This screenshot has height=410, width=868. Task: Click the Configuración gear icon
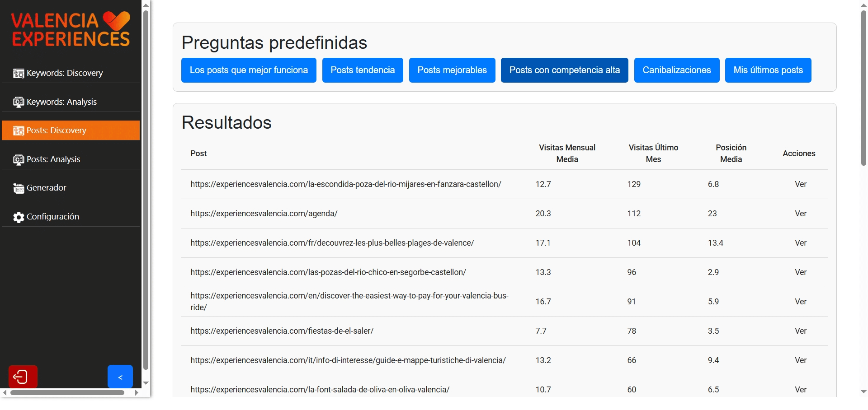point(19,217)
